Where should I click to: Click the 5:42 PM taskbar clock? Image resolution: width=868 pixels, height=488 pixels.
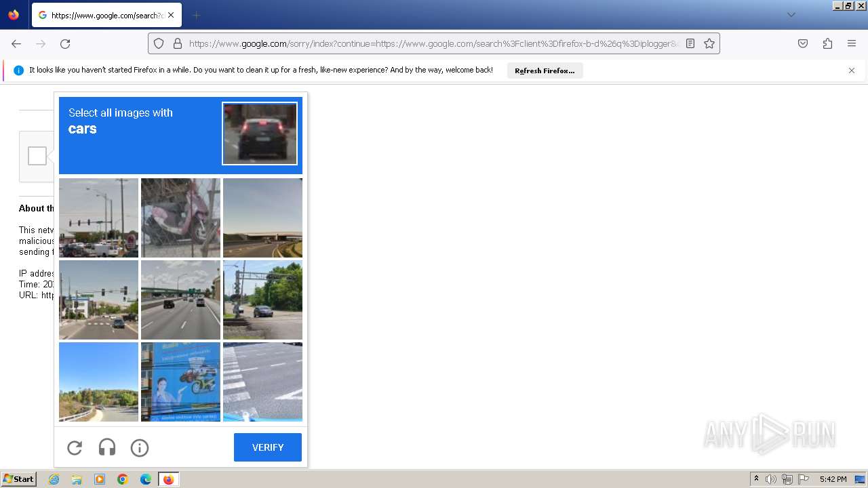(x=833, y=479)
